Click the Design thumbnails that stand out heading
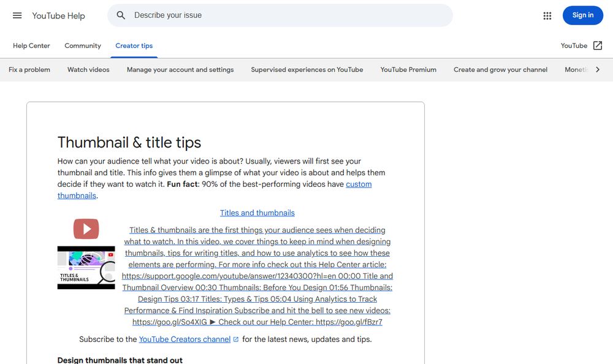The image size is (613, 364). click(x=120, y=360)
